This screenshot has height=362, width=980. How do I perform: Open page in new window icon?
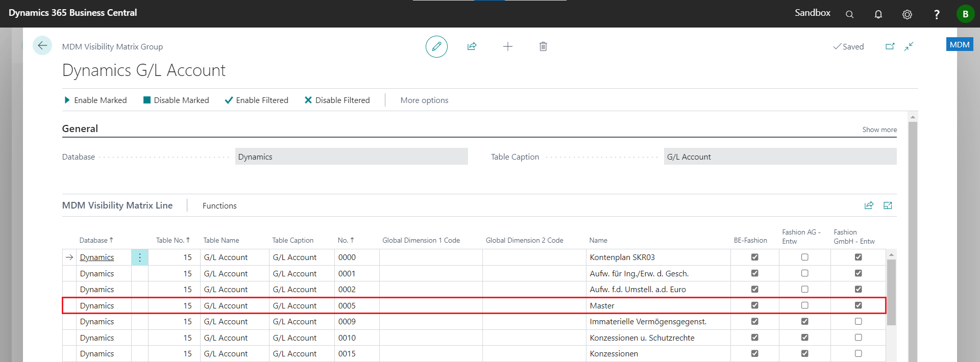pos(890,46)
